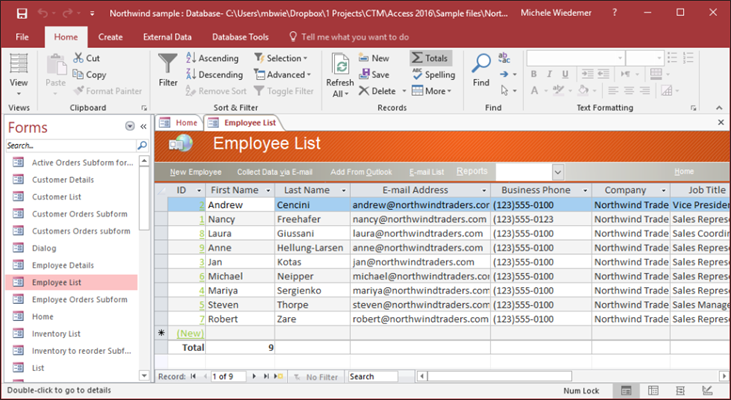The height and width of the screenshot is (400, 731).
Task: Toggle Underline formatting
Action: 565,74
